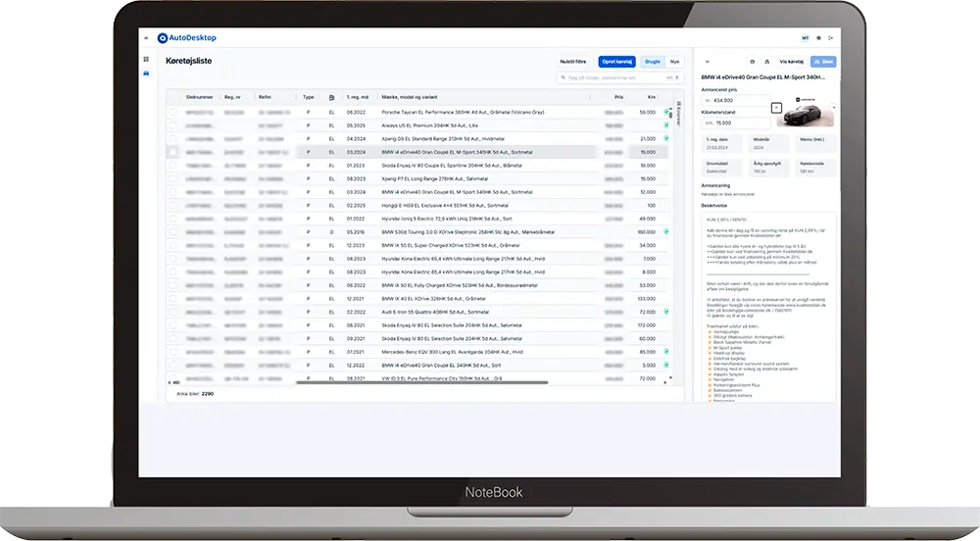Tick checkbox on Aiways U5 row
980x541 pixels.
(173, 125)
